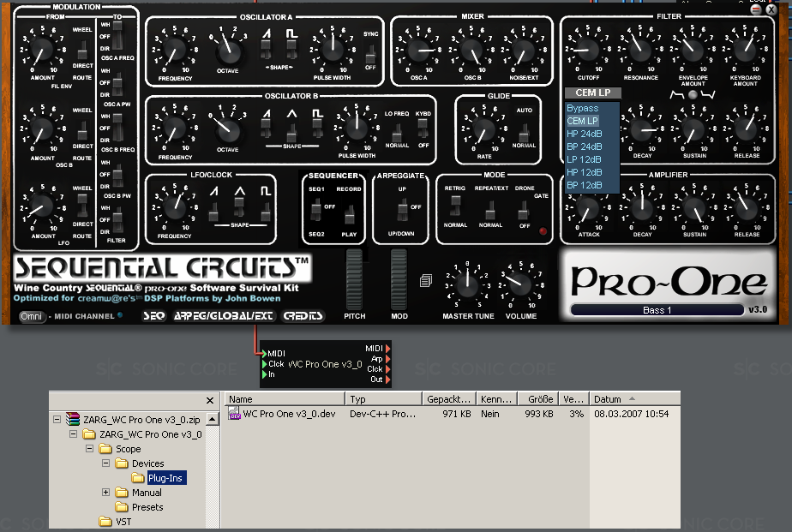Click the inverted filter envelope polarity icon
The height and width of the screenshot is (532, 792).
(x=708, y=94)
